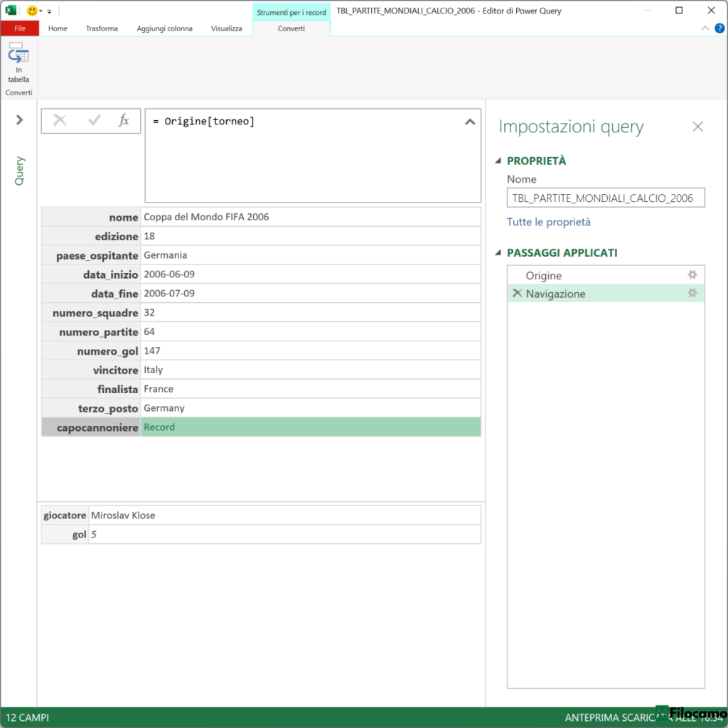Viewport: 728px width, 728px height.
Task: Click the fx function icon
Action: coord(124,120)
